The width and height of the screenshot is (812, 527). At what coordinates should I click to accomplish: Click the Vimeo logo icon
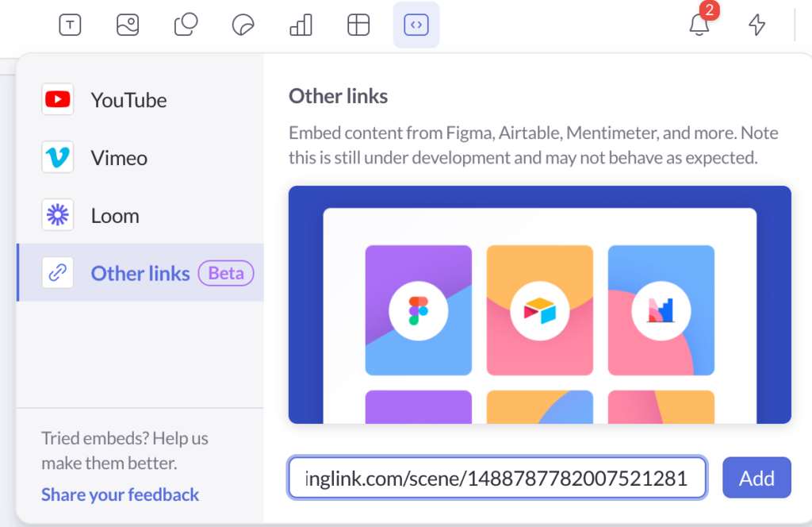(x=57, y=157)
